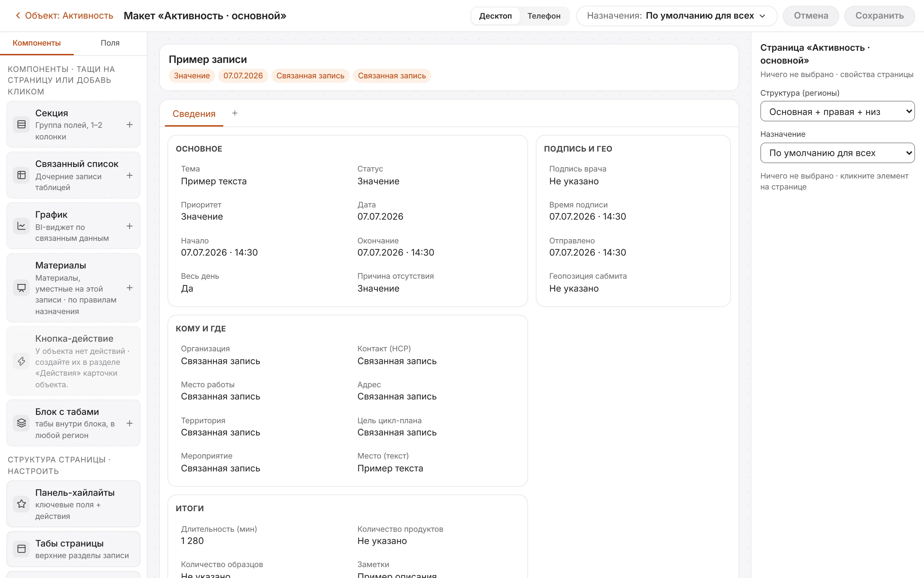Image resolution: width=924 pixels, height=578 pixels.
Task: Select the ИТОГИ section header
Action: point(190,508)
